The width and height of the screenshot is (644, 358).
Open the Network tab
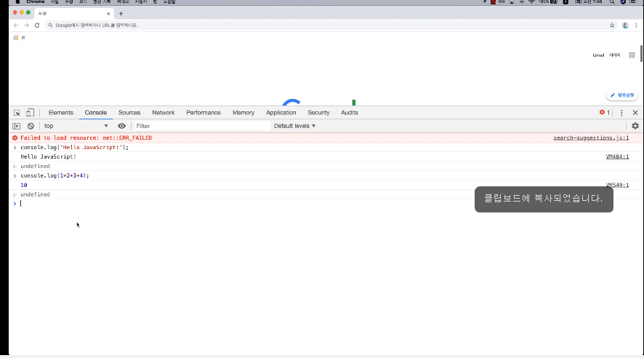point(164,113)
